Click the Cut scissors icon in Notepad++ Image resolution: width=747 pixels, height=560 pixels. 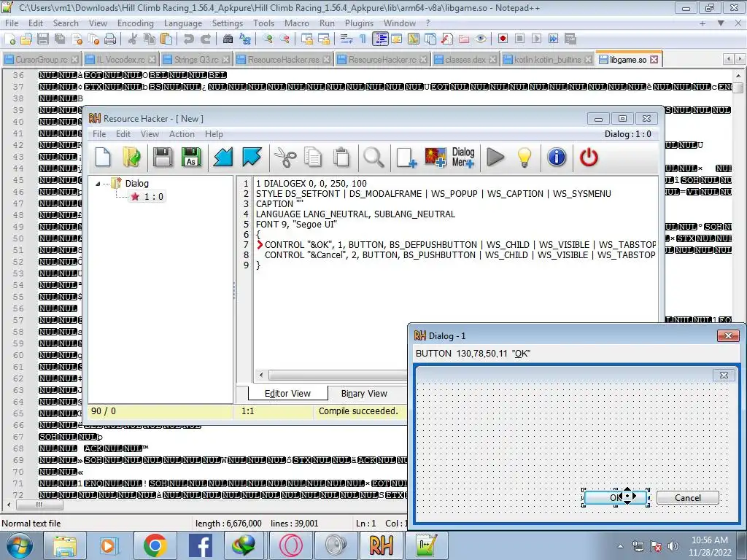tap(133, 39)
